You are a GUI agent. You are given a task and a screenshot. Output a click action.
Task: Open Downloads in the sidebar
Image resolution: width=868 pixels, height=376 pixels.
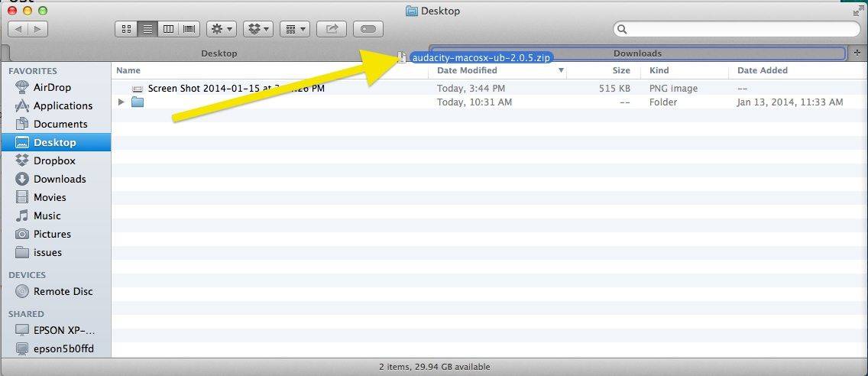coord(60,179)
